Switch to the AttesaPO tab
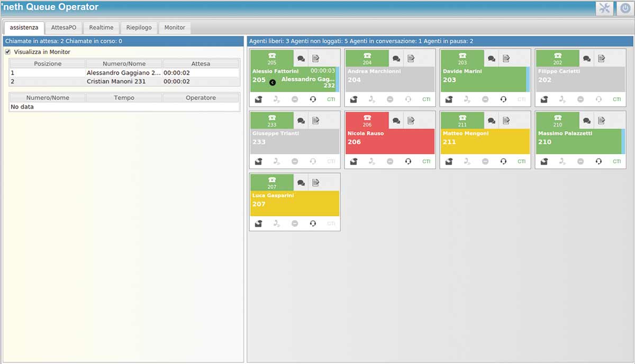The width and height of the screenshot is (635, 364). [63, 28]
